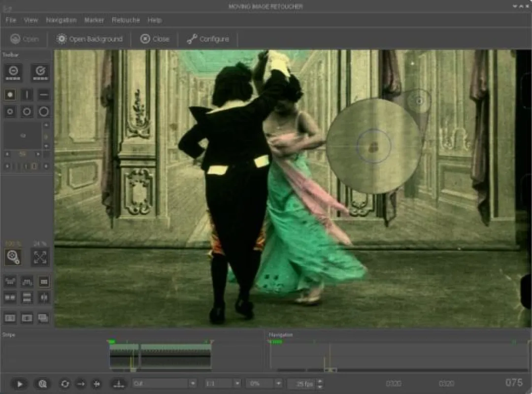This screenshot has height=394, width=532.
Task: Click green marker at Scope start
Action: click(x=112, y=341)
